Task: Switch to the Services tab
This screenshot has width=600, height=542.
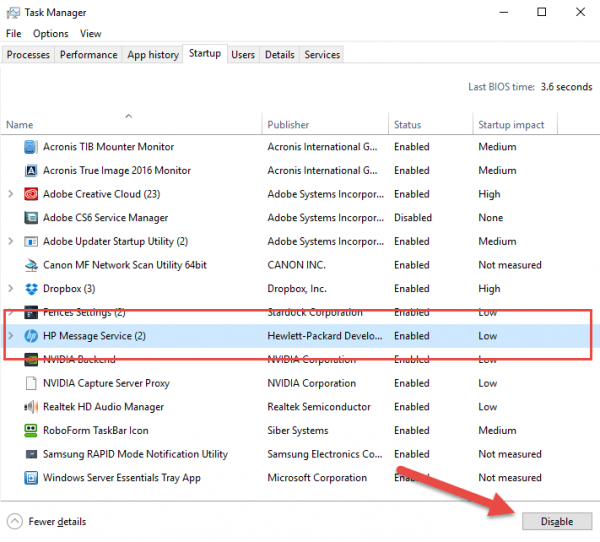Action: point(322,54)
